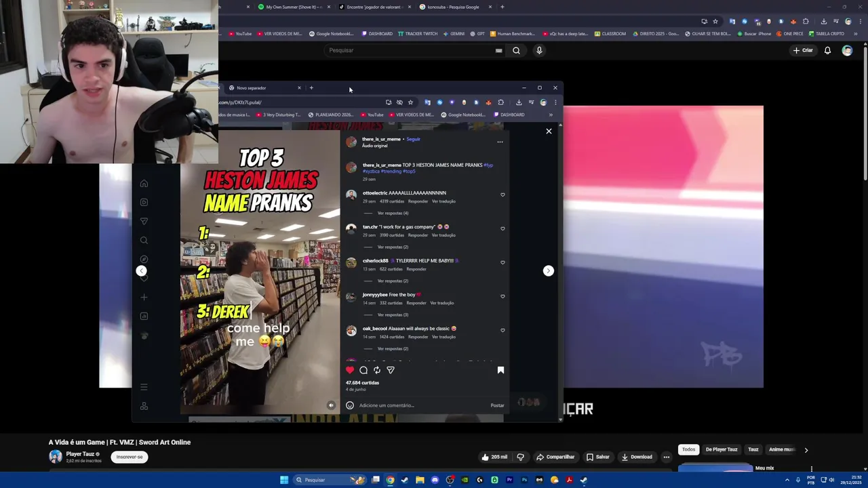The width and height of the screenshot is (868, 488).
Task: Expand replies under the oak_becool comment
Action: (x=393, y=348)
